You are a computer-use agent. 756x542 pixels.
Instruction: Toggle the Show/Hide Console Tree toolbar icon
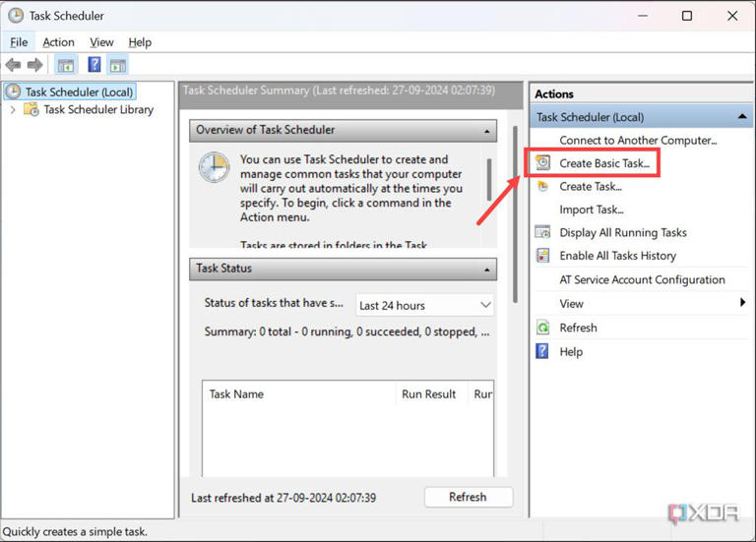pos(66,65)
